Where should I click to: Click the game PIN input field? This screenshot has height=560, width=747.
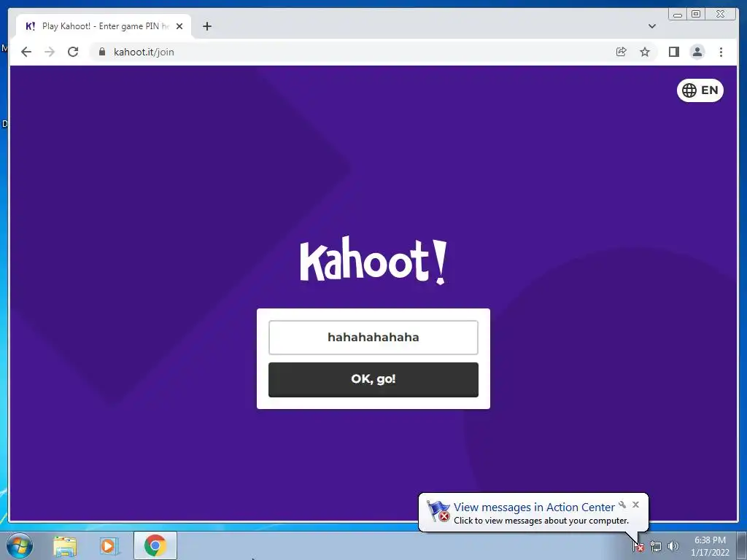tap(373, 337)
